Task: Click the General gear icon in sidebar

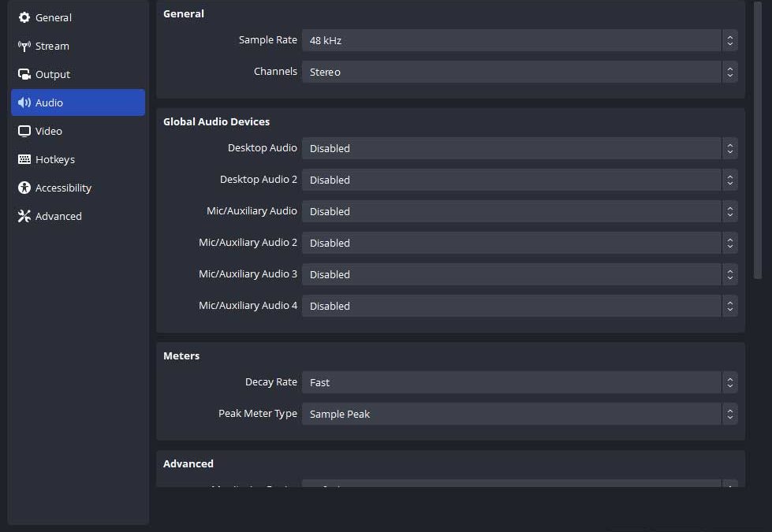Action: (x=24, y=17)
